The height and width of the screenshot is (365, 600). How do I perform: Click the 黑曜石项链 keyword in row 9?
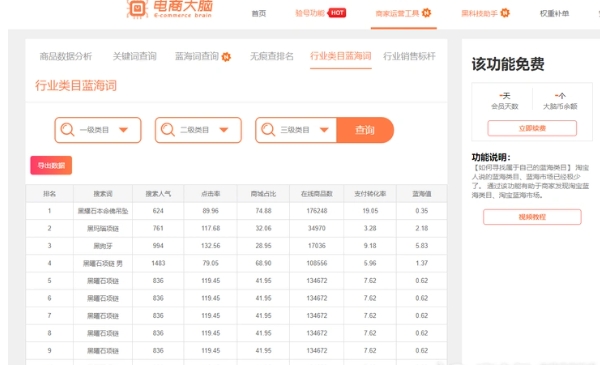[103, 351]
